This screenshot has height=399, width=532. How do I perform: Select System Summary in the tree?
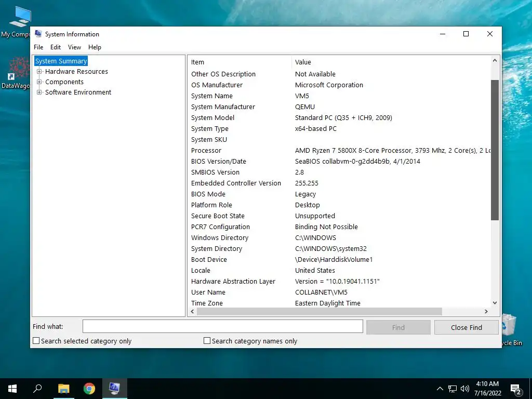(61, 61)
